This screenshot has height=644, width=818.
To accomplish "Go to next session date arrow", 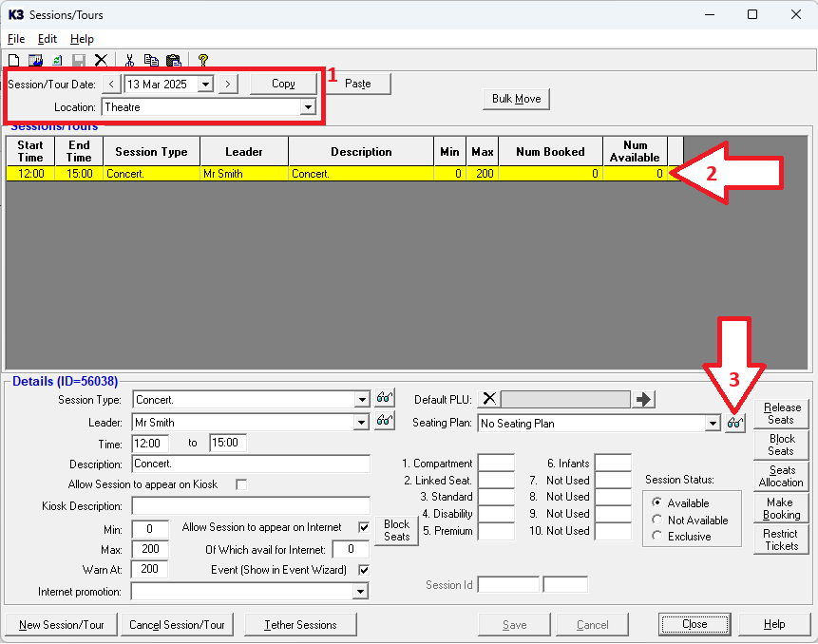I will pyautogui.click(x=228, y=84).
